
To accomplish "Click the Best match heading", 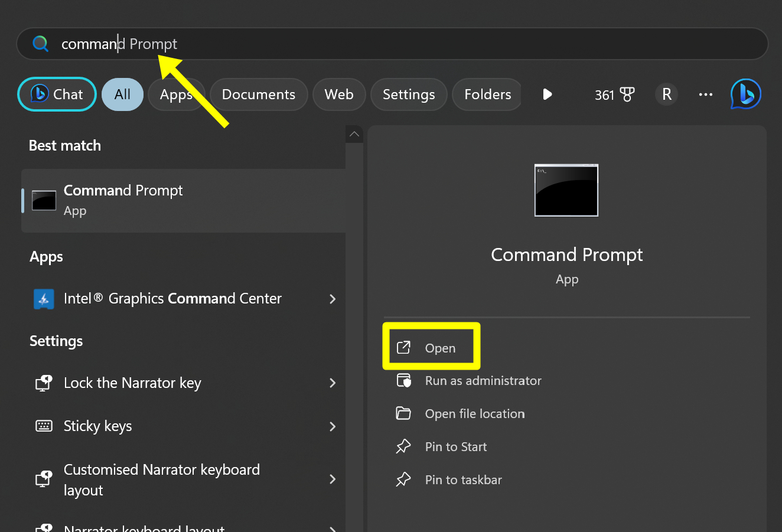I will (x=65, y=145).
